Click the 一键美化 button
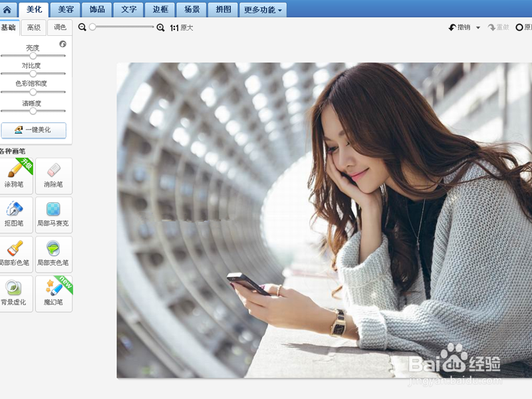Image resolution: width=532 pixels, height=399 pixels. (x=34, y=130)
